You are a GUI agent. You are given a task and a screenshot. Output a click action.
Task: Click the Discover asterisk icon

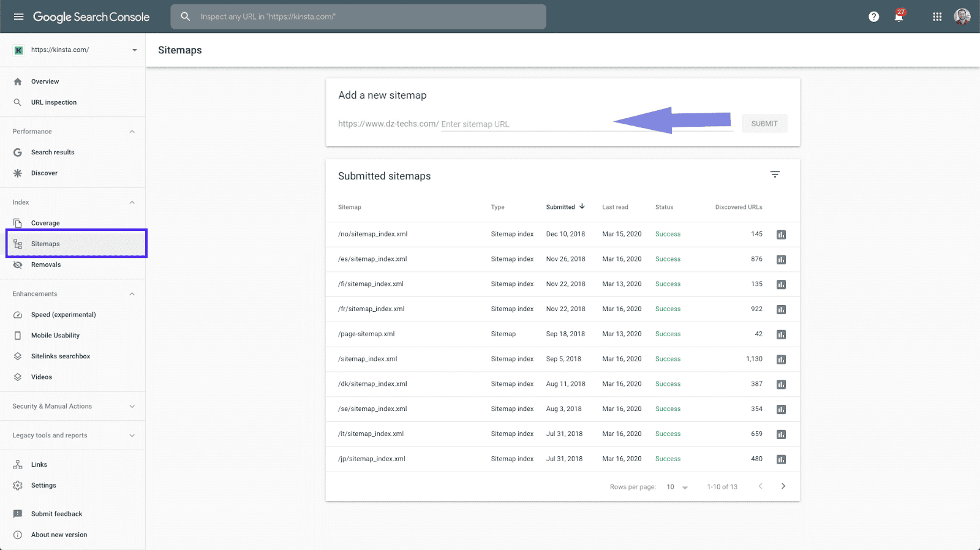[18, 173]
